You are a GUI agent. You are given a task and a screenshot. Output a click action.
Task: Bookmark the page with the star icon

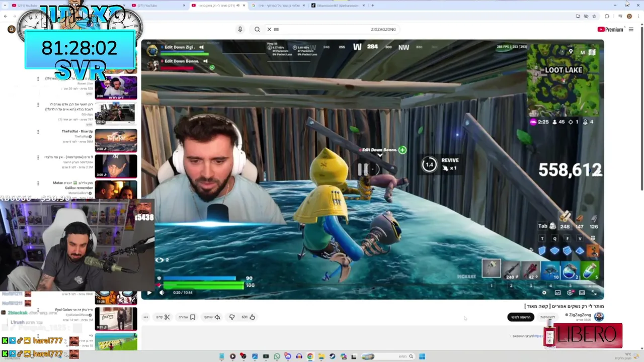tap(594, 16)
